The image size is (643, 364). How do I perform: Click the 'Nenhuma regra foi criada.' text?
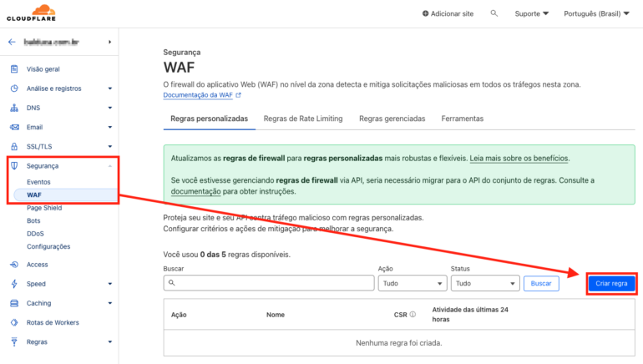coord(398,342)
